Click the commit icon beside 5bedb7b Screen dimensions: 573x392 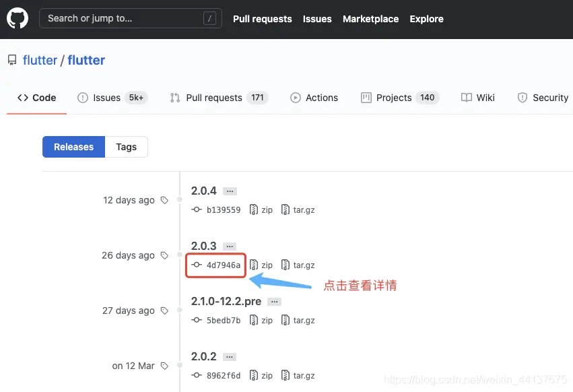click(197, 320)
